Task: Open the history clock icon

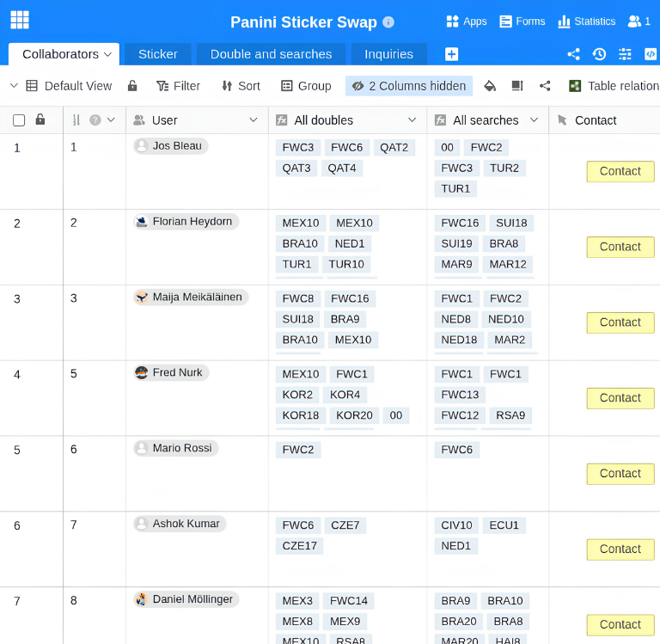Action: tap(599, 54)
